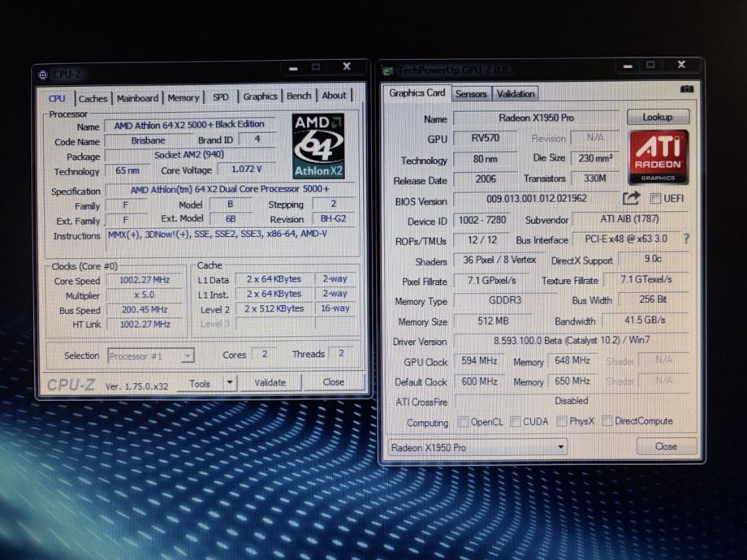747x560 pixels.
Task: Switch to the SPD tab
Action: pos(221,97)
